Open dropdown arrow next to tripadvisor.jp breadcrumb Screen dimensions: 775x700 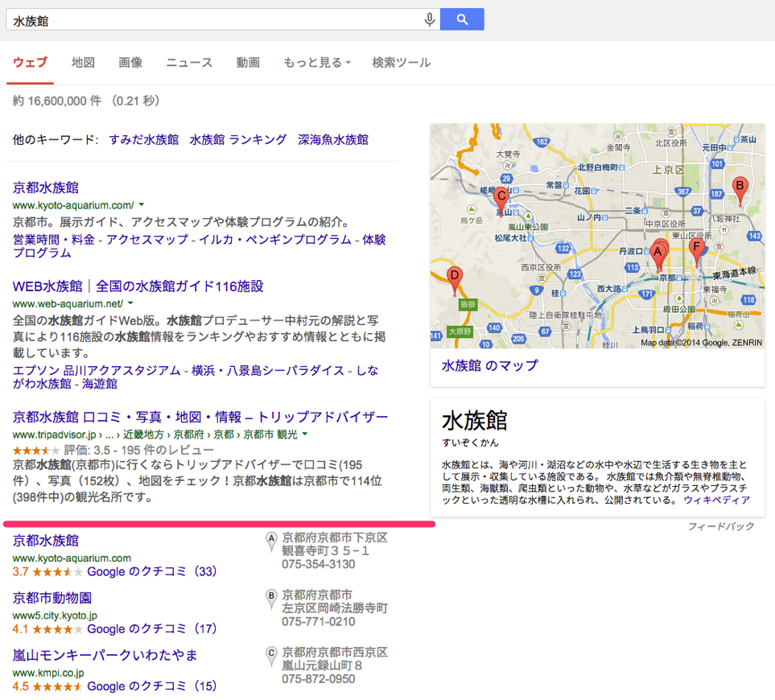point(305,434)
